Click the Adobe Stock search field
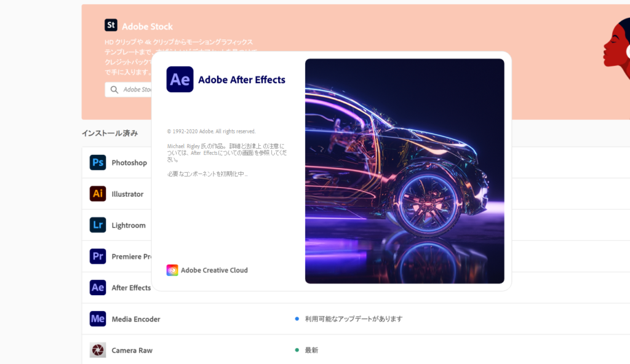Viewport: 630px width, 364px height. (x=129, y=90)
